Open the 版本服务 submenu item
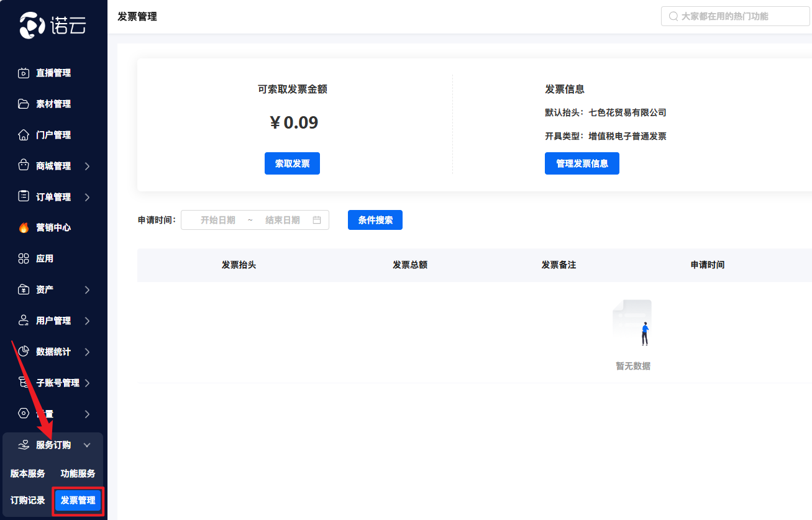812x520 pixels. (x=28, y=473)
